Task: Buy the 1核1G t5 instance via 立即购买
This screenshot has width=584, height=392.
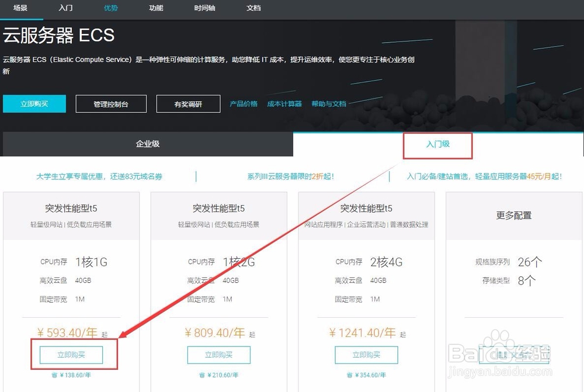Action: pos(71,355)
